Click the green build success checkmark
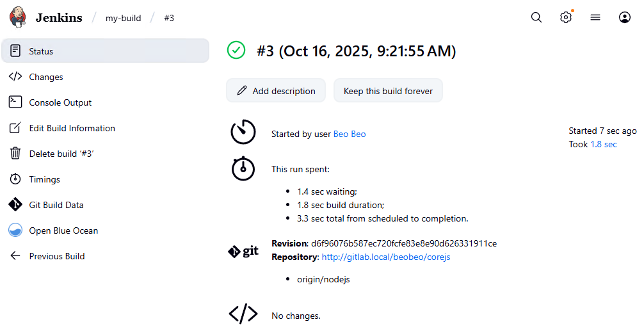644x331 pixels. click(x=236, y=51)
